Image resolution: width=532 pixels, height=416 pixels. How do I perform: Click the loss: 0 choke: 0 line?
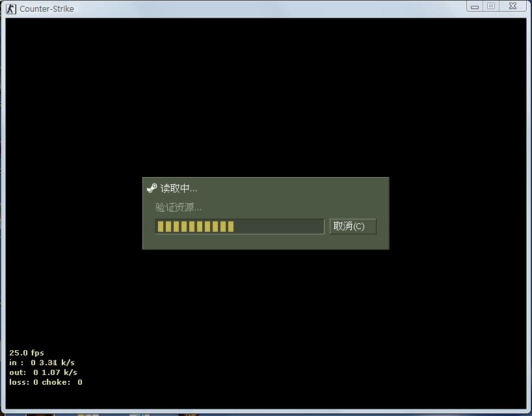coord(46,382)
